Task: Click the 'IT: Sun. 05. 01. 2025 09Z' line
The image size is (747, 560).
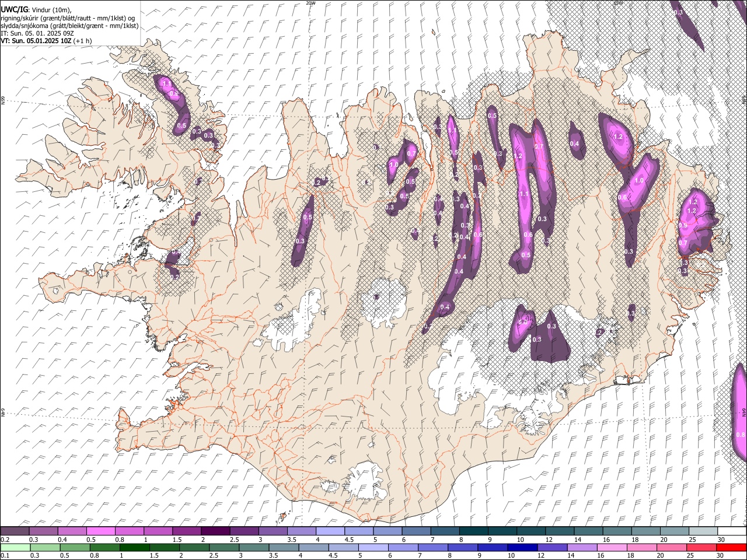Action: 37,33
